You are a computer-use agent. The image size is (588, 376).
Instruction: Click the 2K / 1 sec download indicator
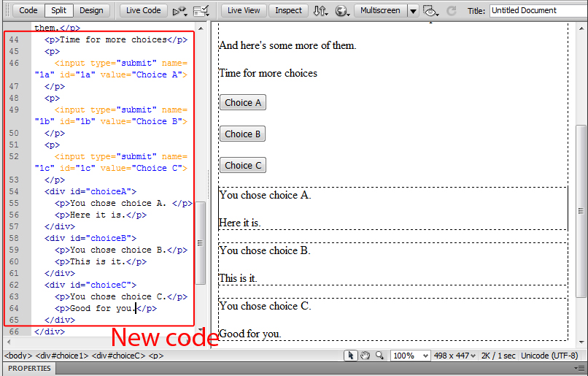[x=498, y=356]
